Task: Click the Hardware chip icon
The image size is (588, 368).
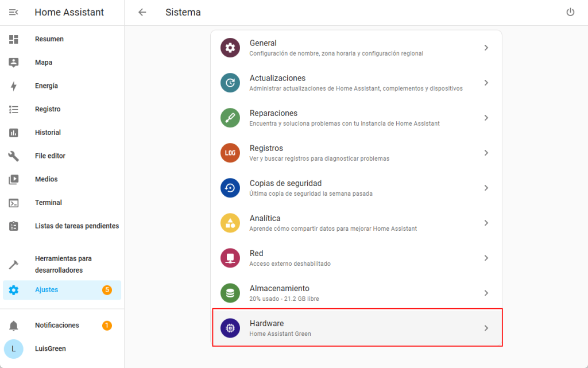Action: (230, 328)
